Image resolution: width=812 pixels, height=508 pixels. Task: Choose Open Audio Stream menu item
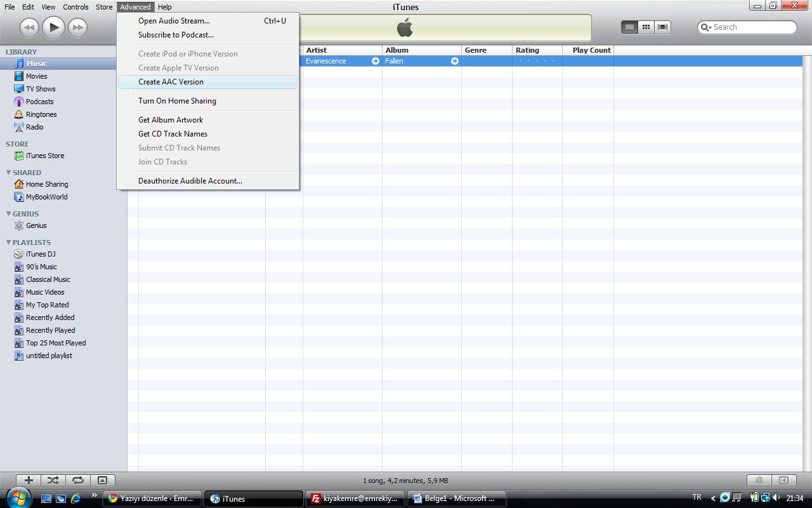tap(207, 21)
